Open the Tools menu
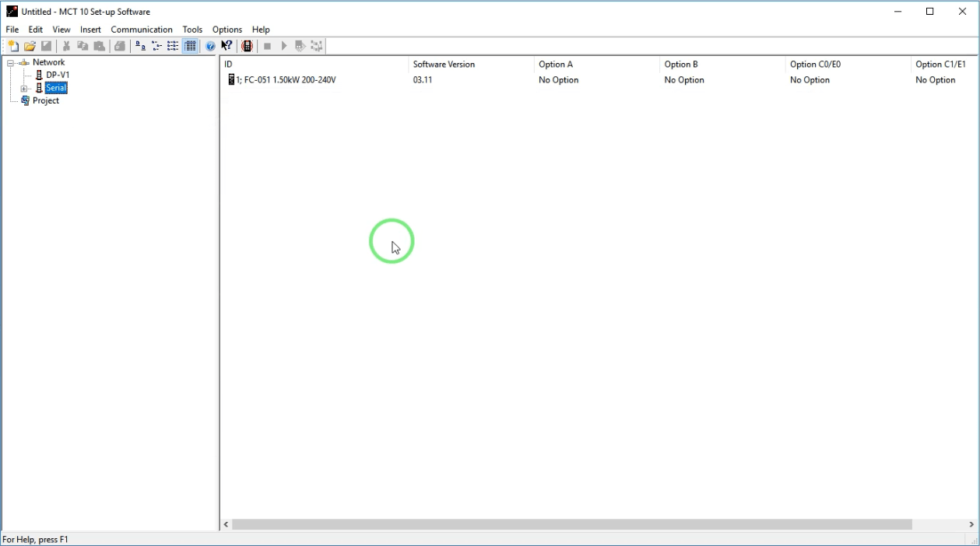 (x=192, y=30)
